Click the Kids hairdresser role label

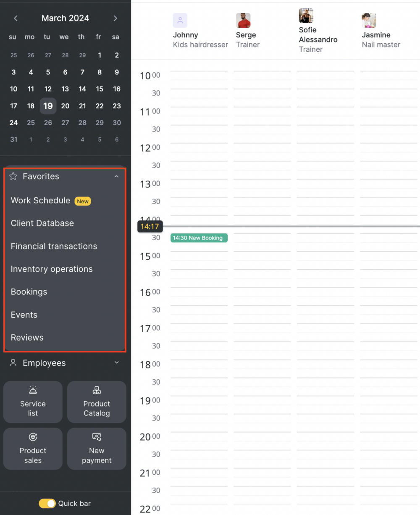coord(200,45)
